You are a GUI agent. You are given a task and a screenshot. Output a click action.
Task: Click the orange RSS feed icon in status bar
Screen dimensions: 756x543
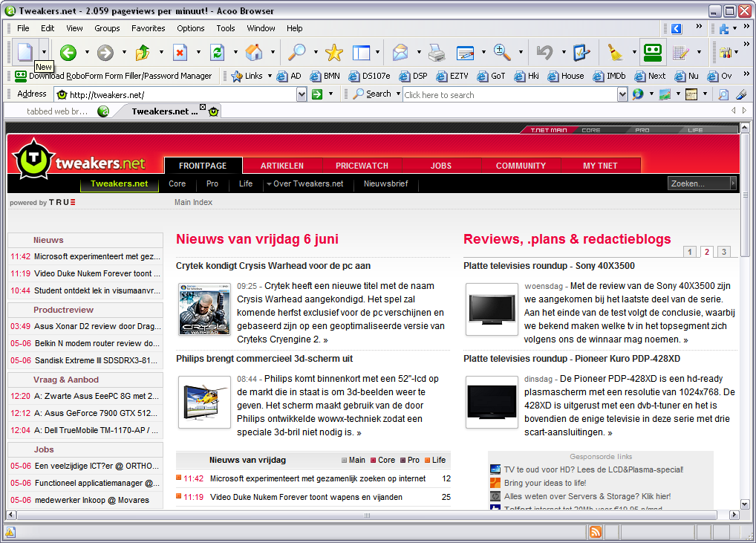pyautogui.click(x=596, y=532)
